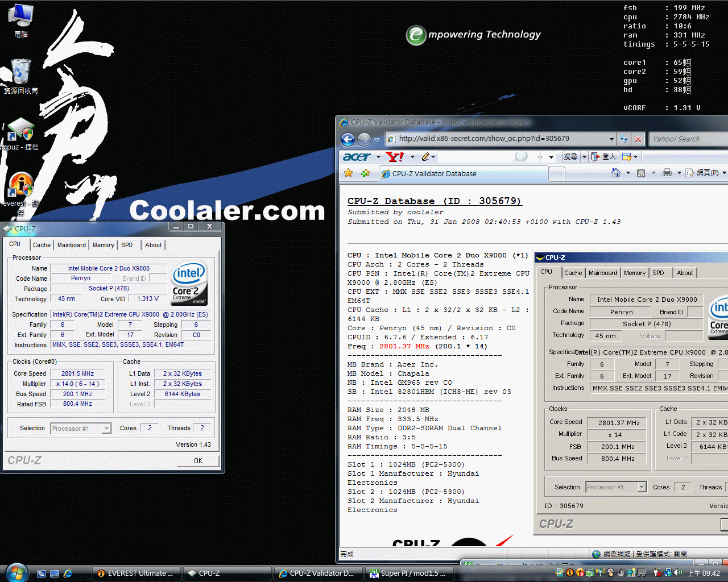The height and width of the screenshot is (582, 728).
Task: Expand the address bar URL history dropdown
Action: click(611, 139)
